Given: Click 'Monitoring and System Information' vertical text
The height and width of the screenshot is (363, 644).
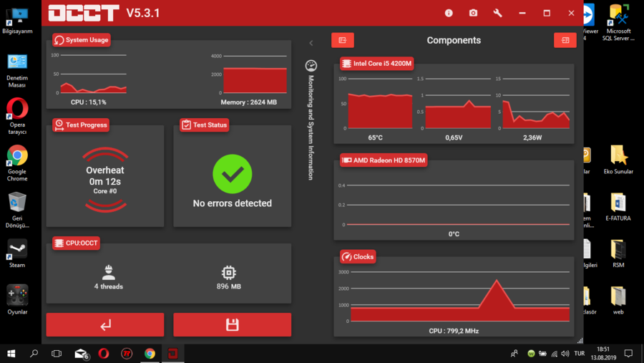Looking at the screenshot, I should [311, 127].
